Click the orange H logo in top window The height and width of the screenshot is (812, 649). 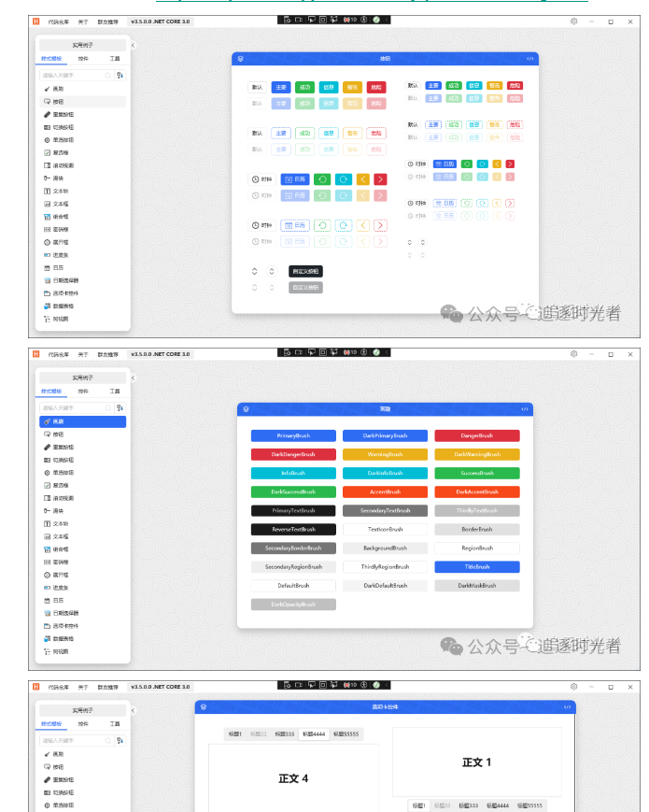click(x=36, y=21)
